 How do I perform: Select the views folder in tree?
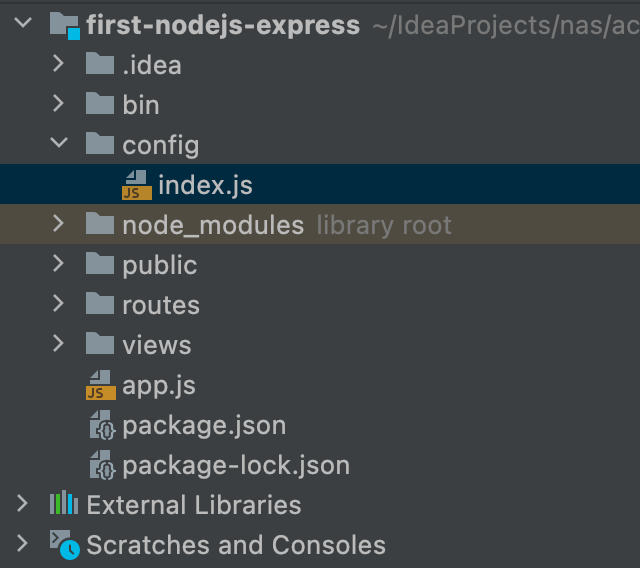(x=157, y=345)
